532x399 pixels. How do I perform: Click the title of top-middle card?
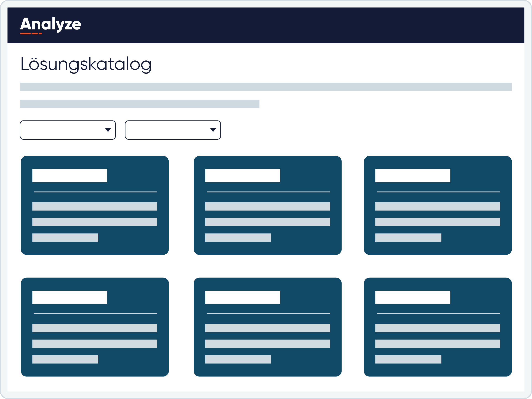coord(242,176)
